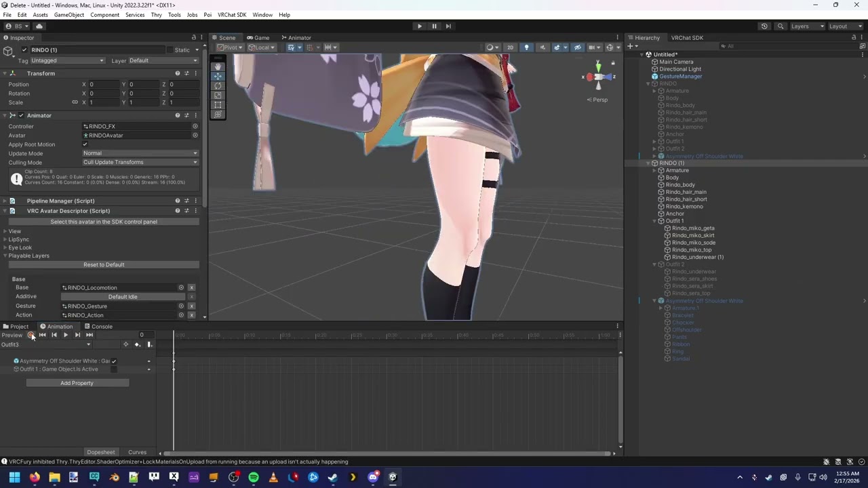Toggle Scene audio button
Viewport: 868px width, 488px height.
pyautogui.click(x=542, y=47)
